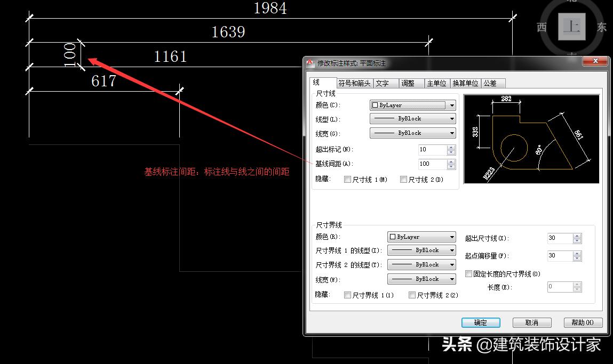Open the 尺寸界线 1 的线型 dropdown
Image resolution: width=613 pixels, height=364 pixels.
(451, 250)
